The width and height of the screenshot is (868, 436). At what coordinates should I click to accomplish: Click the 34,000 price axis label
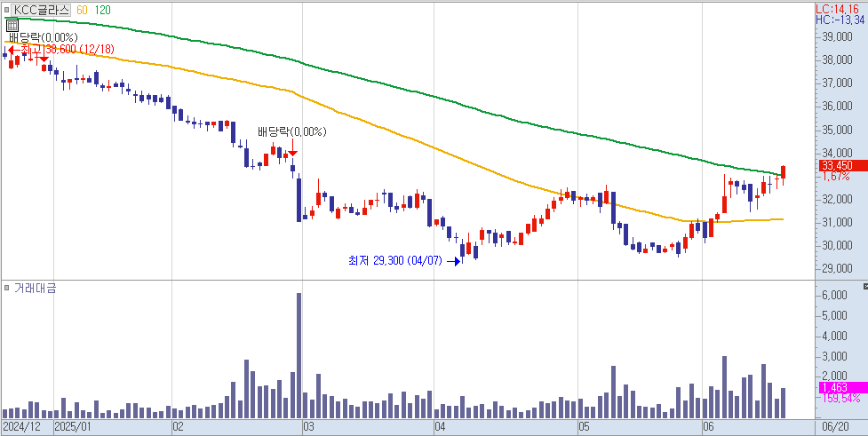pyautogui.click(x=836, y=153)
